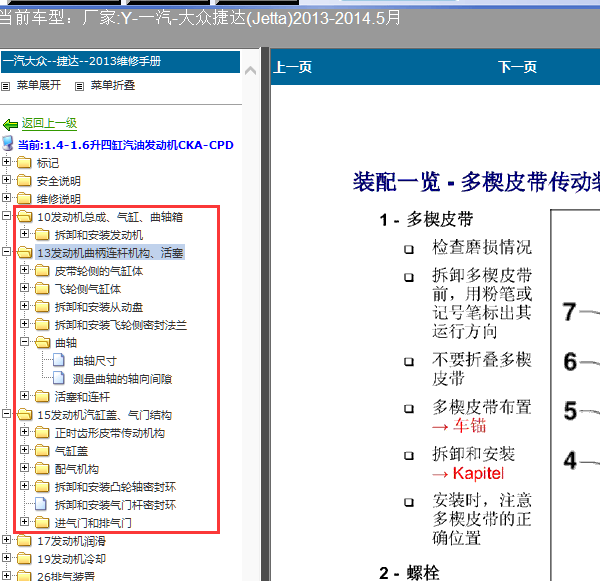Click open folder icon of 10发动机总成

(25, 216)
